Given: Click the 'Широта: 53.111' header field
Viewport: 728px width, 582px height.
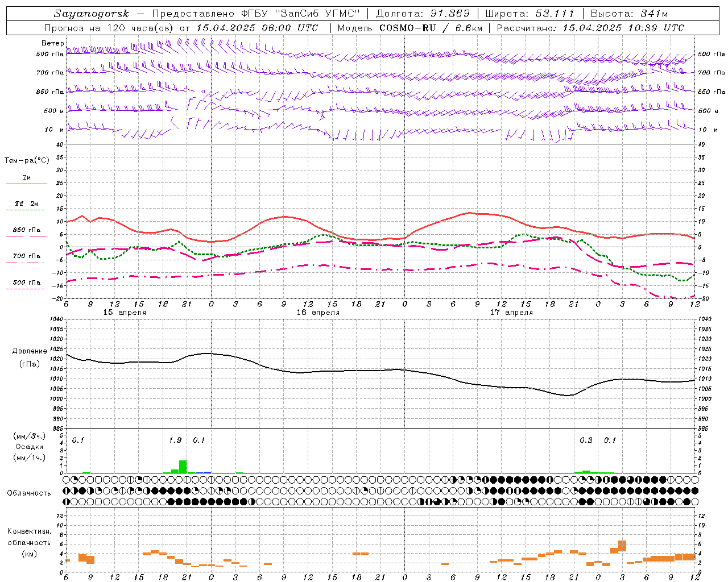Looking at the screenshot, I should 530,14.
